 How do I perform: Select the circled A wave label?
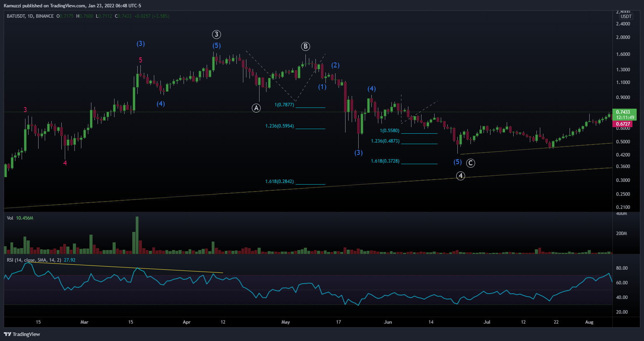pos(256,108)
